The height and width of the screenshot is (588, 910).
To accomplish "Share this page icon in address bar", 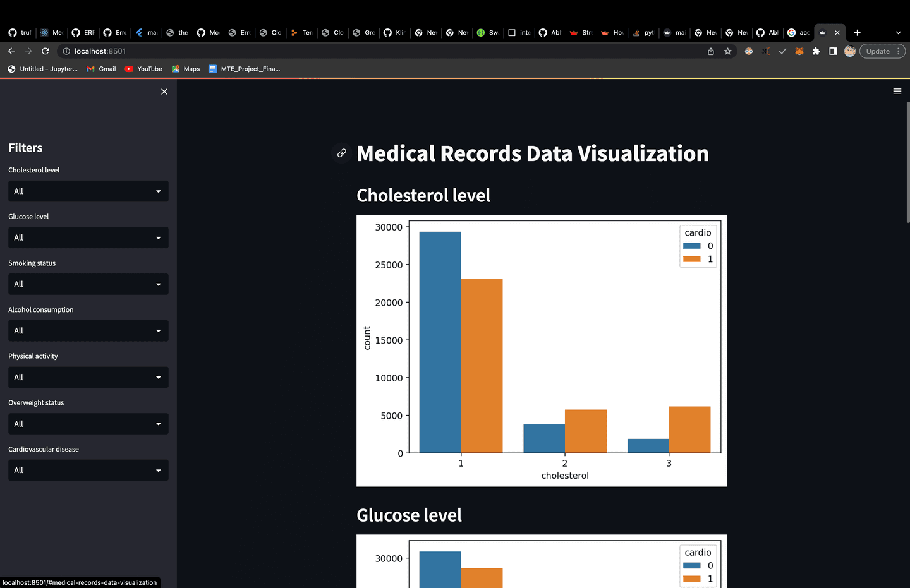I will pyautogui.click(x=711, y=51).
